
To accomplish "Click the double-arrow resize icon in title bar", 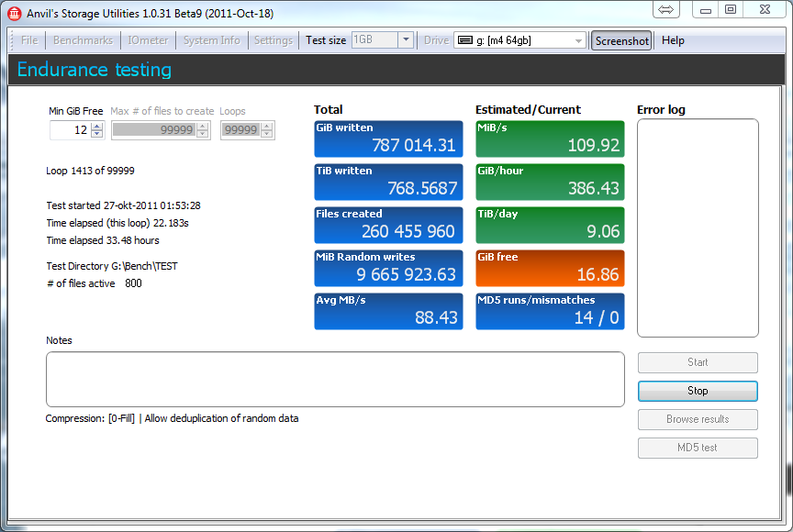I will pos(666,9).
